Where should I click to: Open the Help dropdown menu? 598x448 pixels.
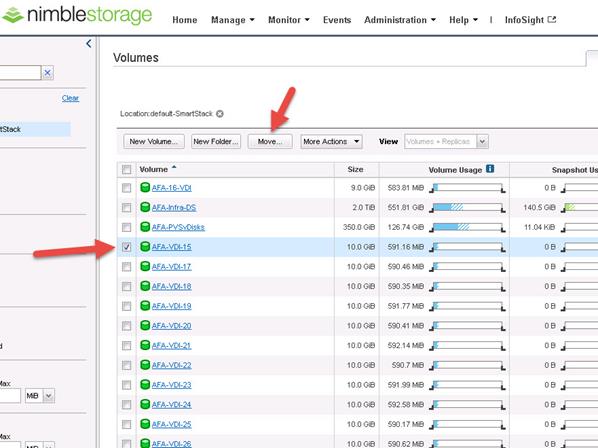[x=463, y=20]
